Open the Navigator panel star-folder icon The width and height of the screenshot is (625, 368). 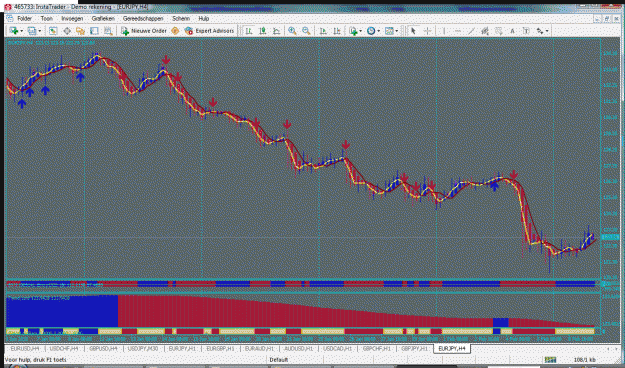(81, 31)
